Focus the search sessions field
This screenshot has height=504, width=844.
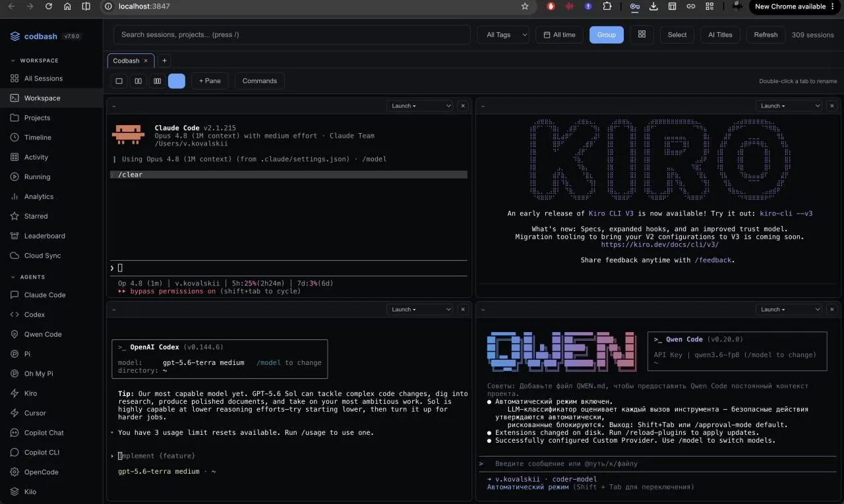click(x=292, y=35)
